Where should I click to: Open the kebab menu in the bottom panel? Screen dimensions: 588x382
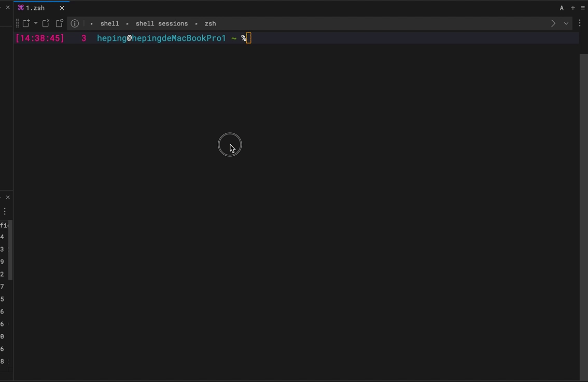[5, 211]
